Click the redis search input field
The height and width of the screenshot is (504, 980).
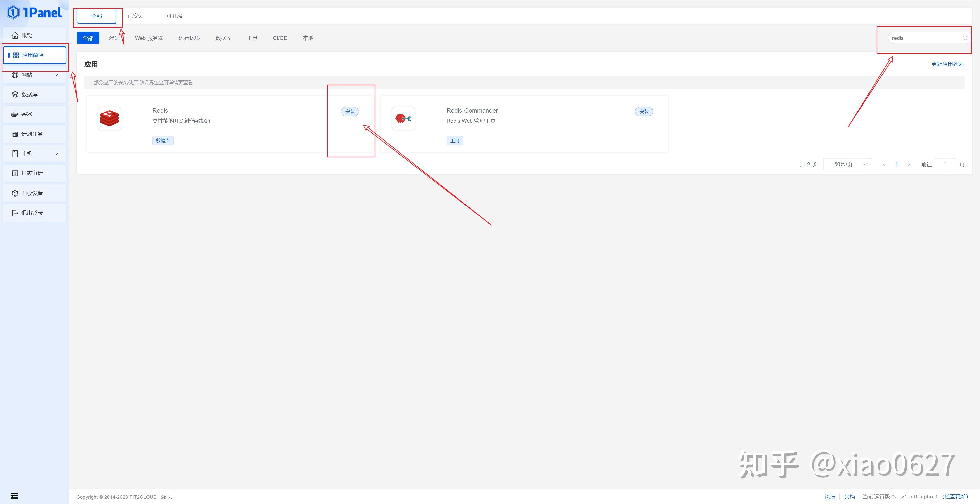[924, 38]
